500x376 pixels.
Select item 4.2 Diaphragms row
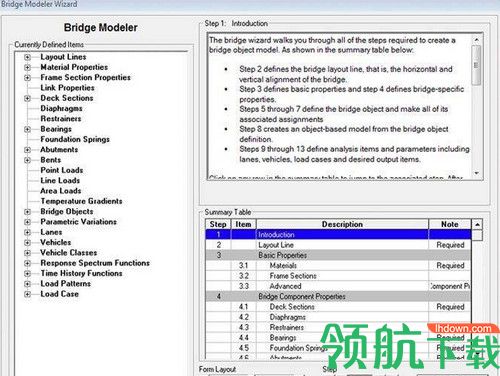(x=338, y=317)
